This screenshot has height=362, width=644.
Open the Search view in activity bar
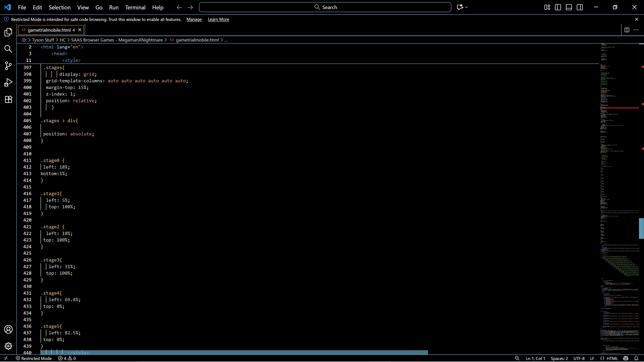[x=8, y=49]
